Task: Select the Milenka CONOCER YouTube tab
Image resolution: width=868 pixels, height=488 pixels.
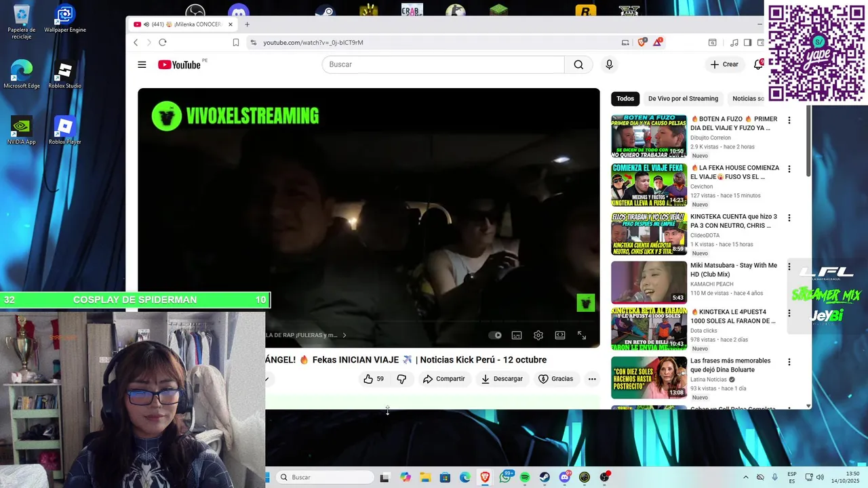Action: [183, 24]
